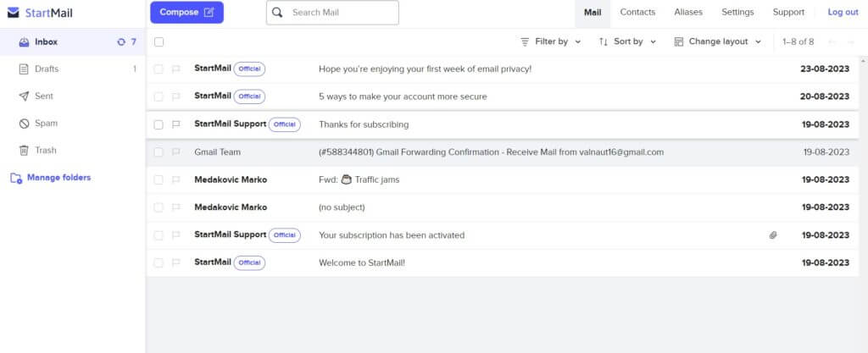Image resolution: width=868 pixels, height=353 pixels.
Task: Click the date 20-08-2023
Action: pos(824,97)
